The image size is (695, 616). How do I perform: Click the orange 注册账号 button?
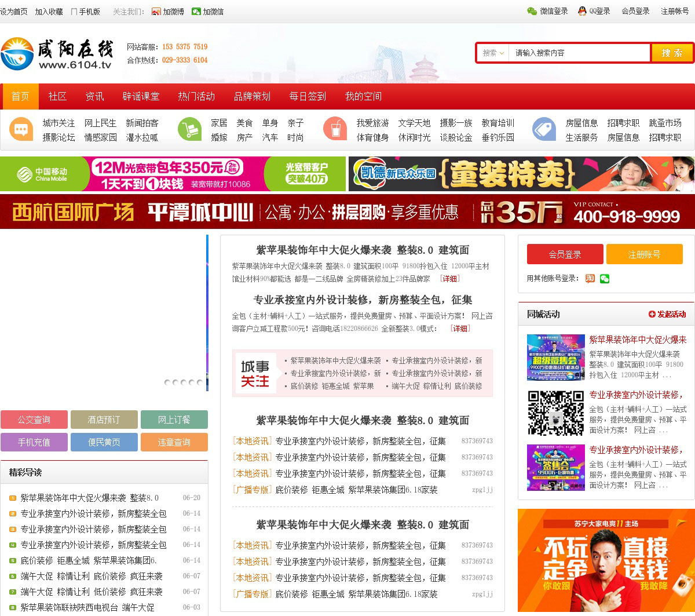(x=644, y=254)
